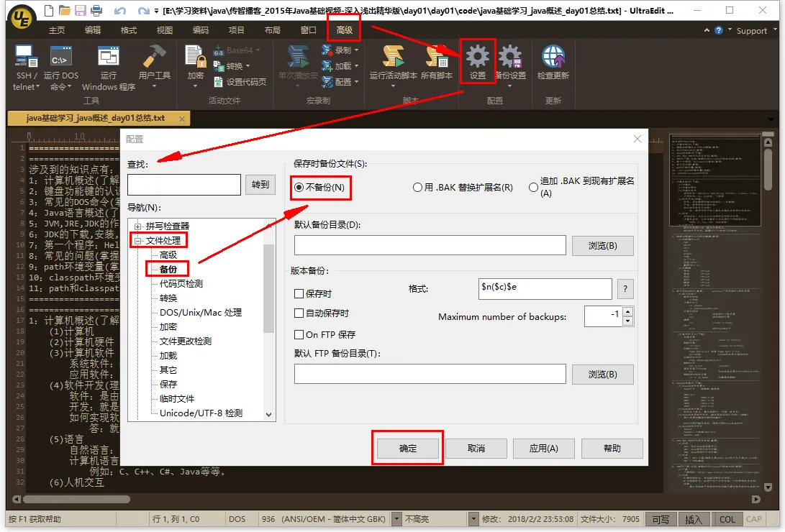Open the 编辑 ribbon tab

[93, 30]
